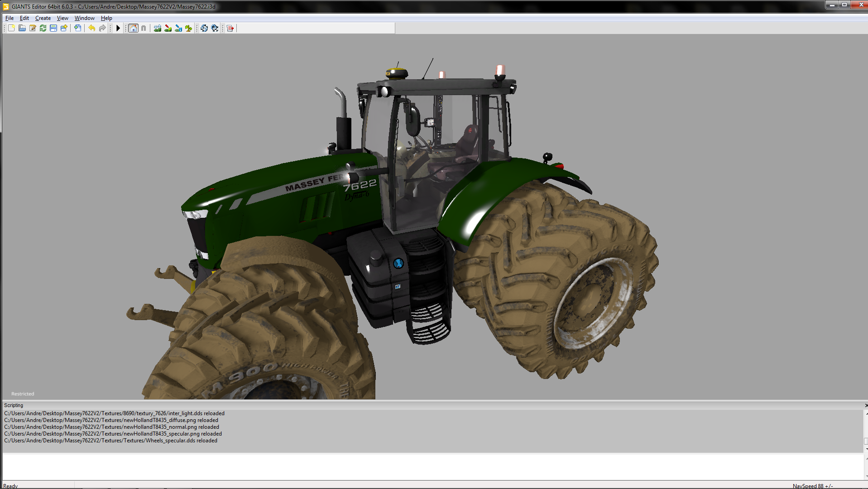Select the terrain paint brush icon

pos(168,28)
